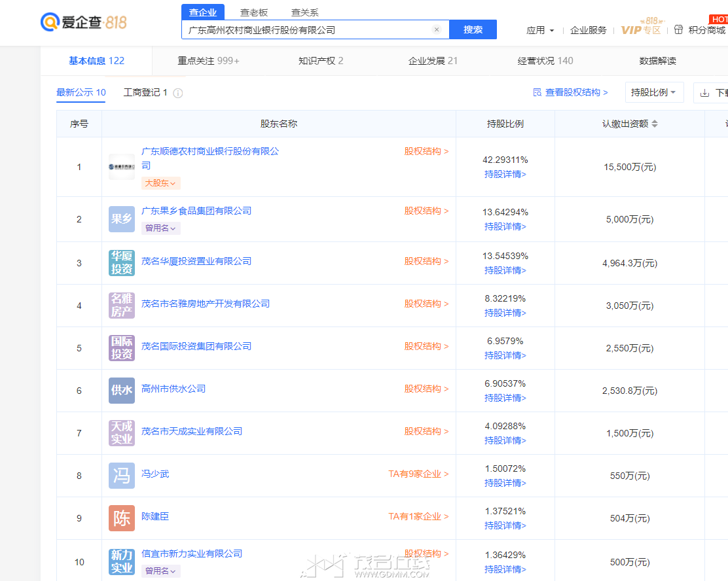Screen dimensions: 728x581
Task: Switch to the 查老板 tab
Action: coord(254,12)
